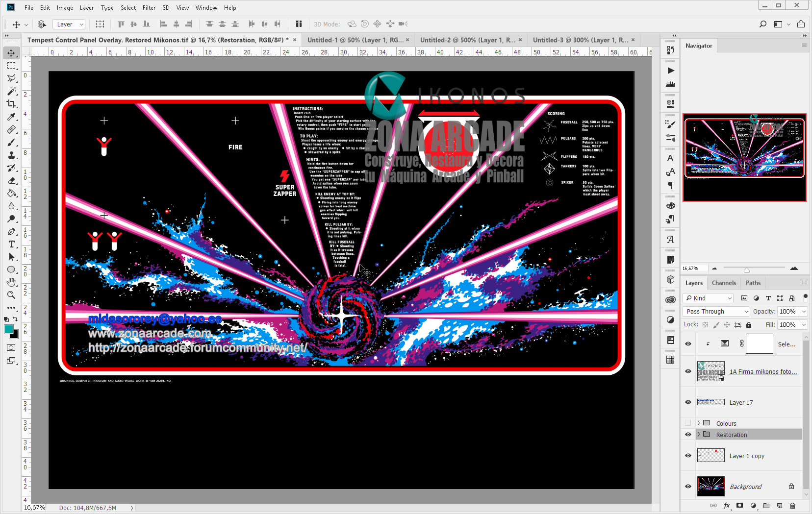Select the Horizontal Type tool
This screenshot has width=812, height=514.
11,244
